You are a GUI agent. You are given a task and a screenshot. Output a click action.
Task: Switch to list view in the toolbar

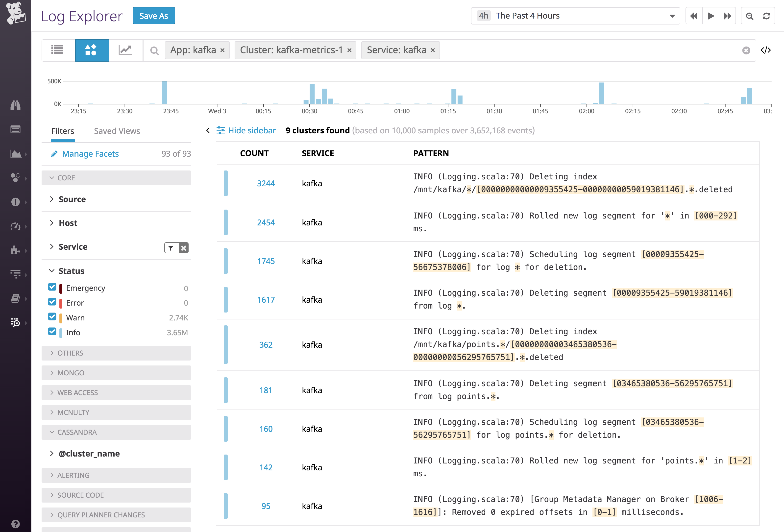click(57, 50)
